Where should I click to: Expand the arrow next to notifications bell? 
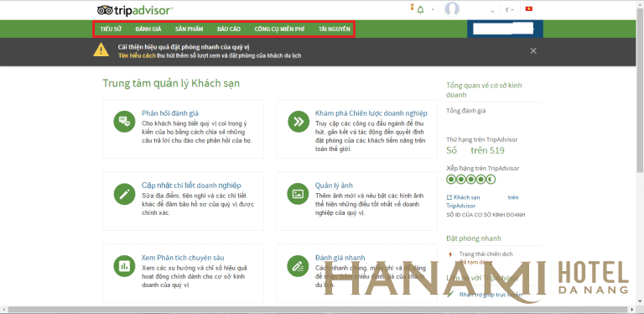coord(433,10)
